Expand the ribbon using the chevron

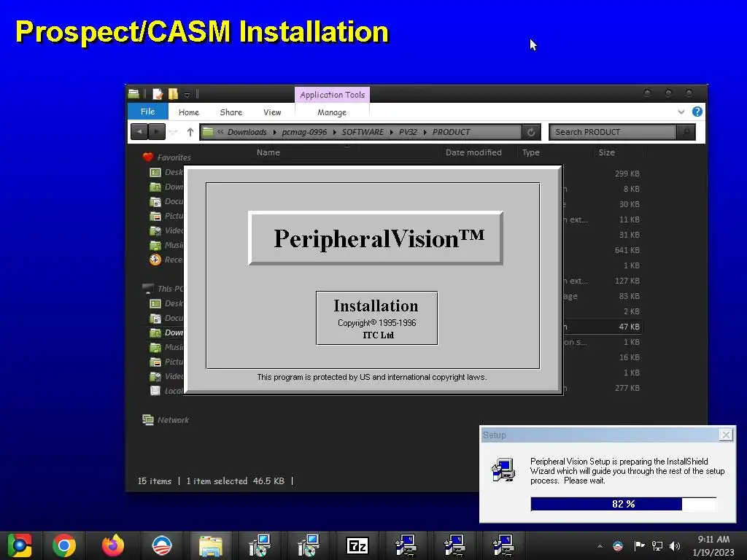pyautogui.click(x=681, y=112)
